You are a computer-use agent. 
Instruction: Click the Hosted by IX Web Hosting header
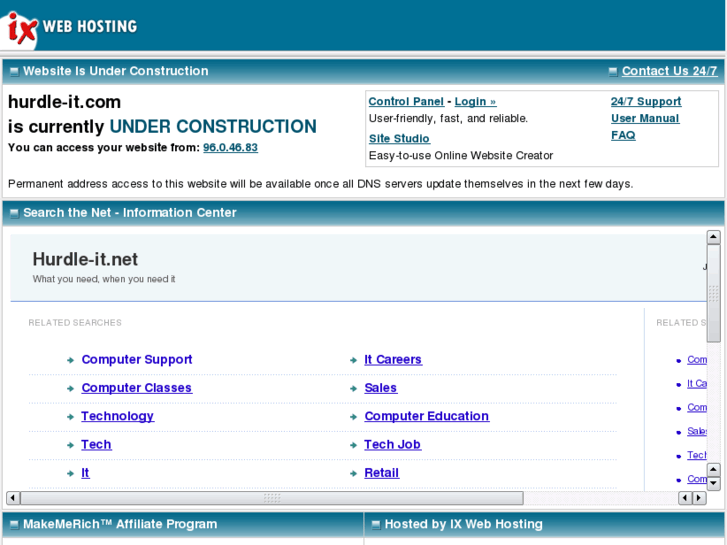[x=464, y=524]
